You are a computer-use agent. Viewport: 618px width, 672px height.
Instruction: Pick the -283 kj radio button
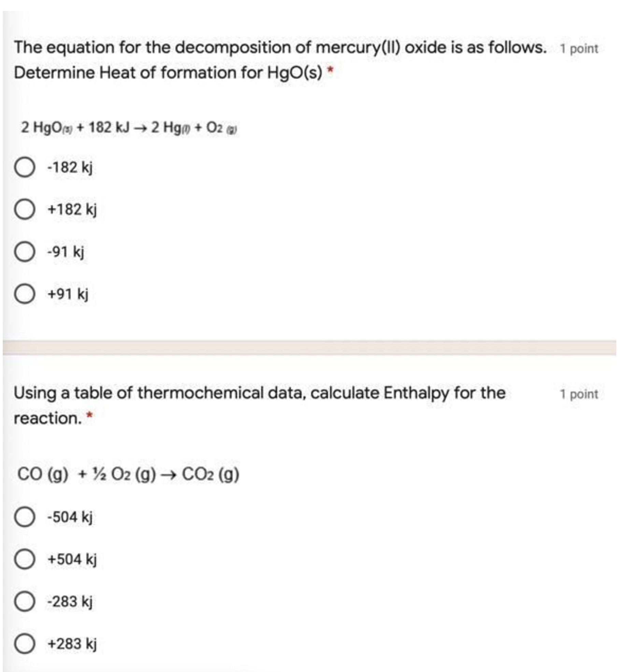click(25, 601)
